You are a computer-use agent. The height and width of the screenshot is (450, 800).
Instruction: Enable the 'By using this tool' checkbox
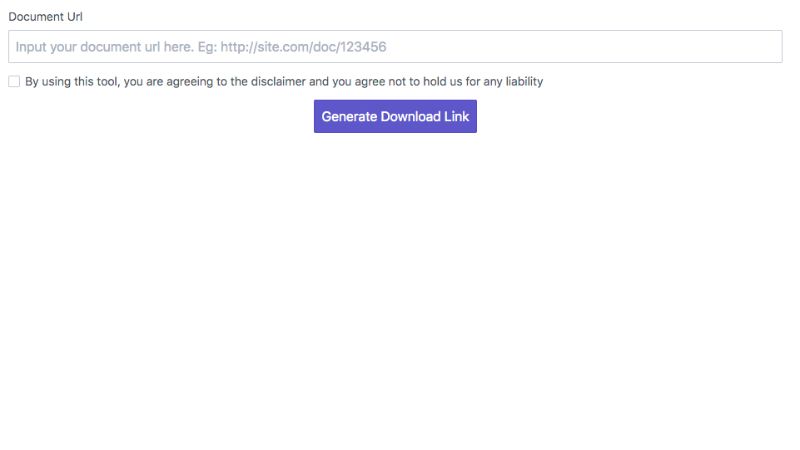coord(14,81)
